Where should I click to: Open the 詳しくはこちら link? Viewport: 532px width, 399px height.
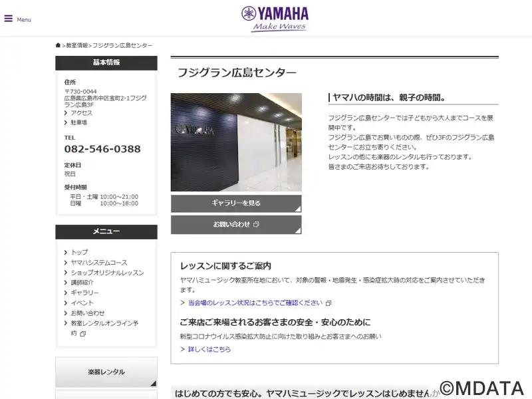click(x=209, y=349)
